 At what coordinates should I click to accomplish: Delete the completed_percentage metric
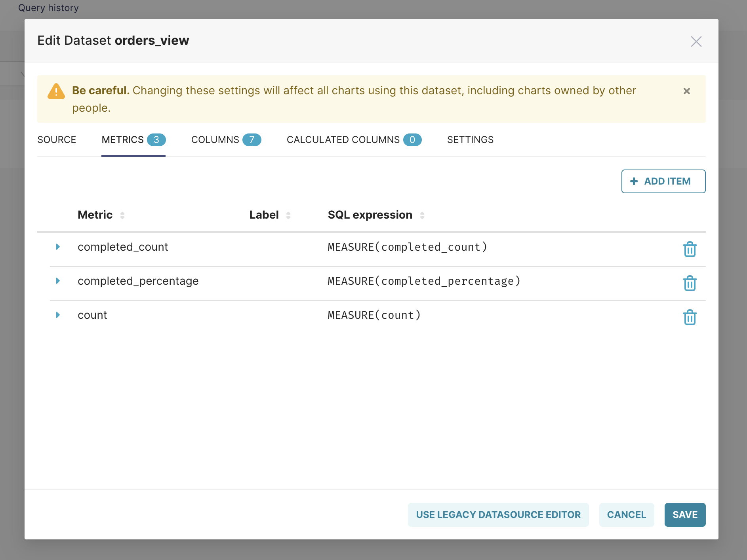[x=690, y=283]
